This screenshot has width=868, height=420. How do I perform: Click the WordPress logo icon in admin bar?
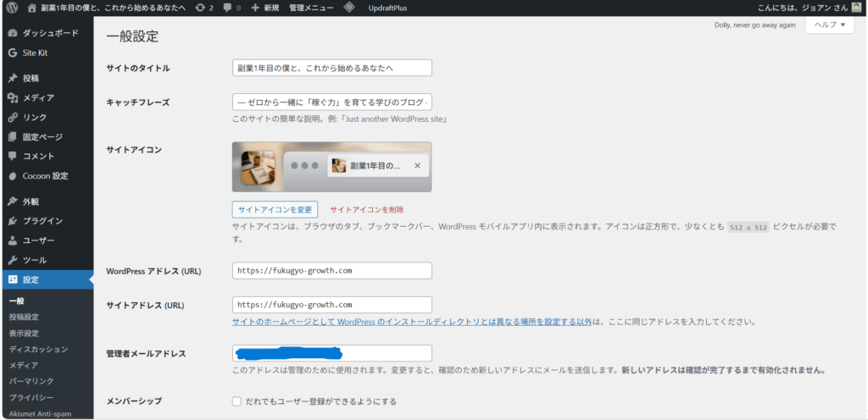pos(12,8)
